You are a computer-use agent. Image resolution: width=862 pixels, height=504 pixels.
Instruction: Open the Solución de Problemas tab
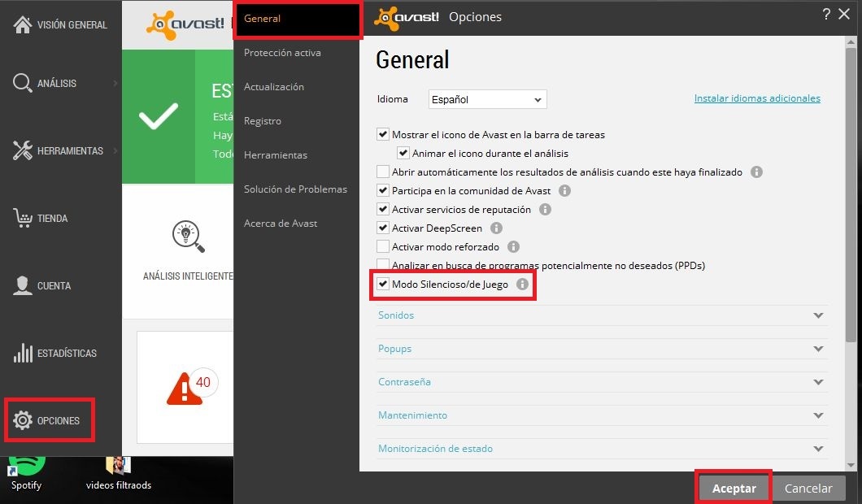(x=296, y=189)
